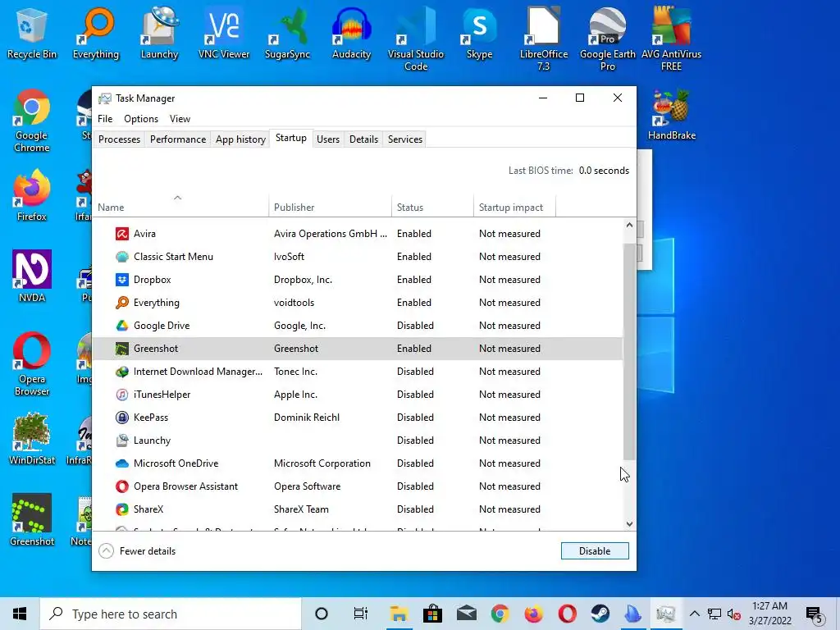The image size is (840, 630).
Task: Switch to the Users tab
Action: point(328,139)
